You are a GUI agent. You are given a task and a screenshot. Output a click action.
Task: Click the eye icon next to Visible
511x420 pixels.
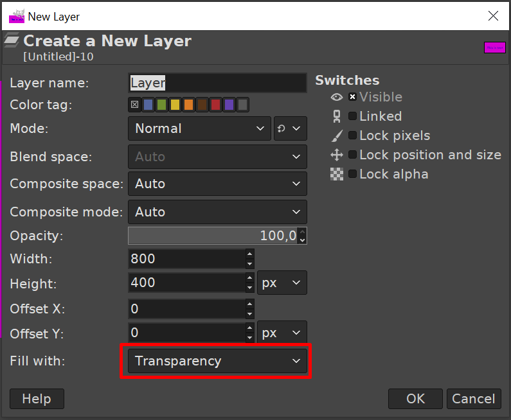[x=337, y=97]
